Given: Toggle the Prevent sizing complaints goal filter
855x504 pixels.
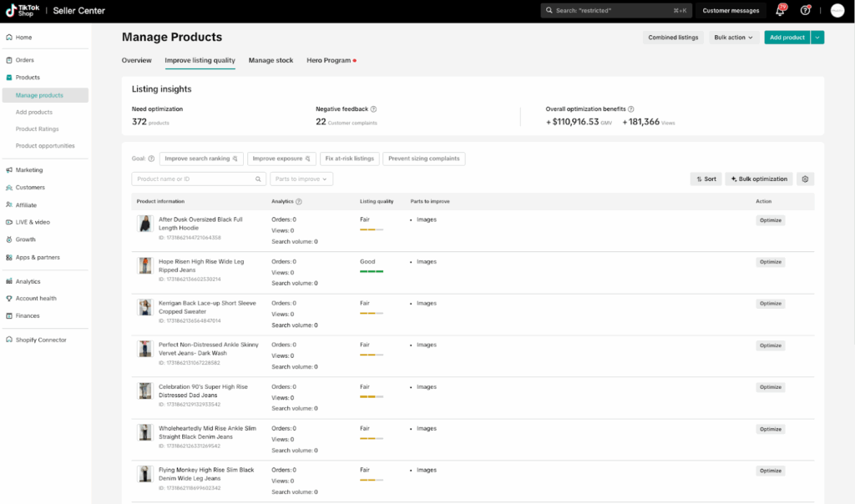Looking at the screenshot, I should point(423,159).
